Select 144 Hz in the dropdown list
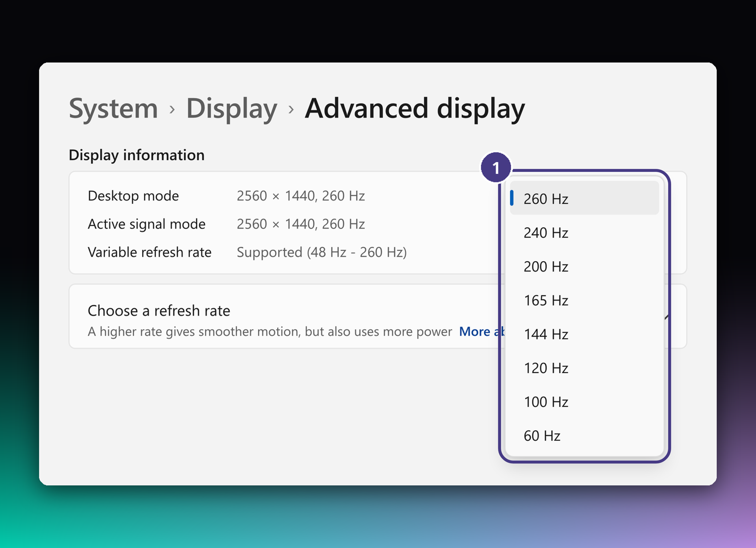This screenshot has height=548, width=756. (x=584, y=334)
